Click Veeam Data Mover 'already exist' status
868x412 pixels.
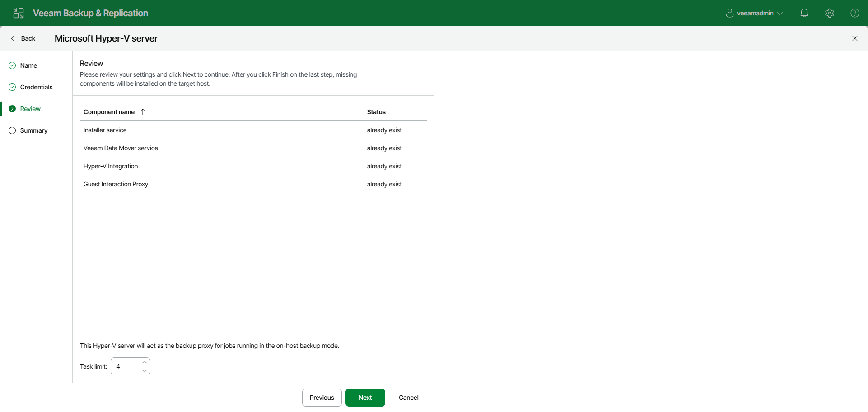coord(384,148)
